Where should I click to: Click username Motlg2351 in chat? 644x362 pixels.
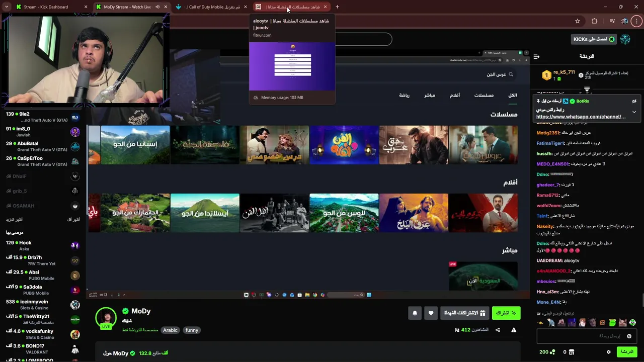click(548, 133)
